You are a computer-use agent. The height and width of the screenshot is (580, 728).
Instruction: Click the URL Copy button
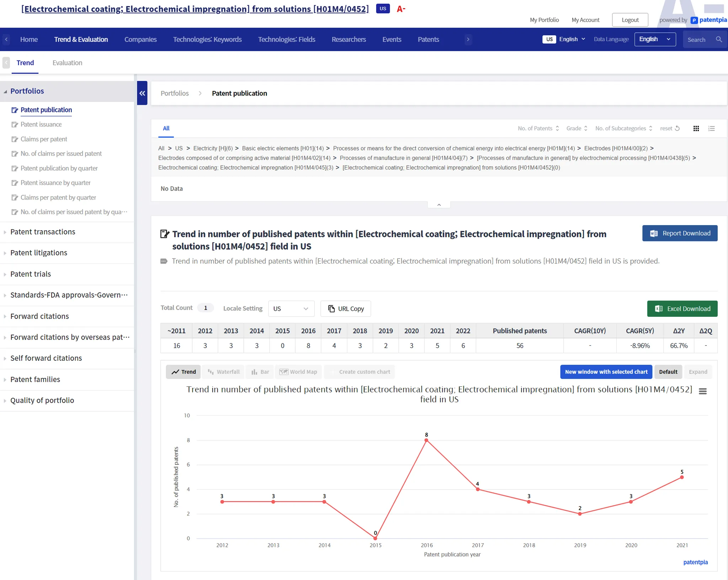coord(346,309)
